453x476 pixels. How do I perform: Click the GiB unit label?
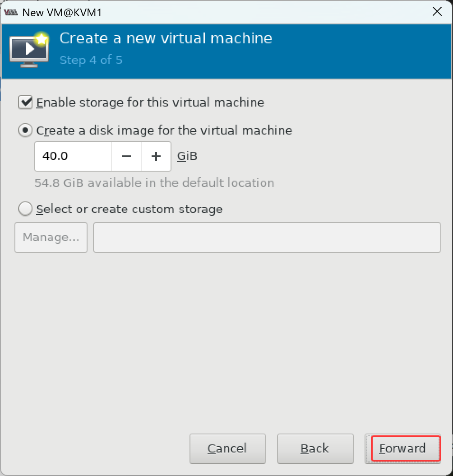(187, 156)
